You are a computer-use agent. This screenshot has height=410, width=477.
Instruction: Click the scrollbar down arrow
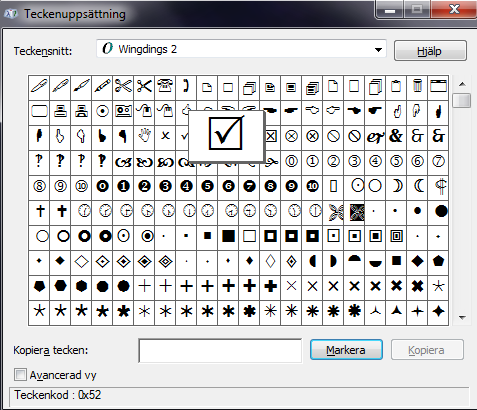pos(462,318)
